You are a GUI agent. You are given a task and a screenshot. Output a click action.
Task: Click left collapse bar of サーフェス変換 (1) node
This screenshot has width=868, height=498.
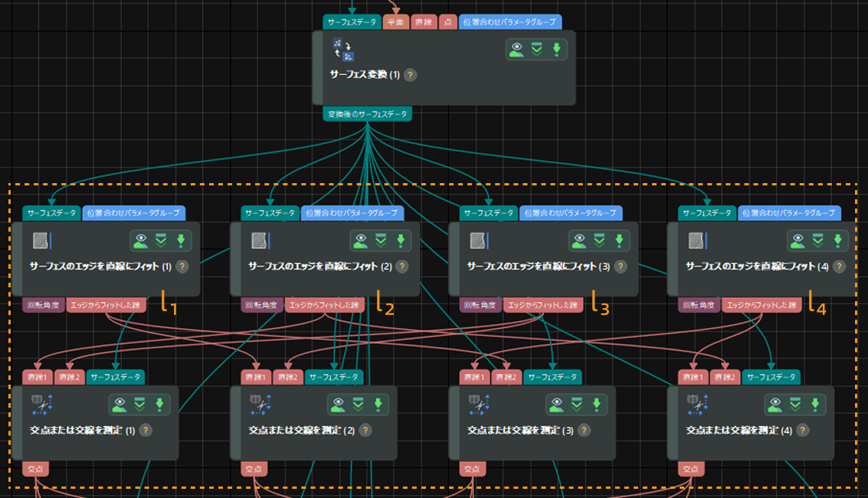318,67
